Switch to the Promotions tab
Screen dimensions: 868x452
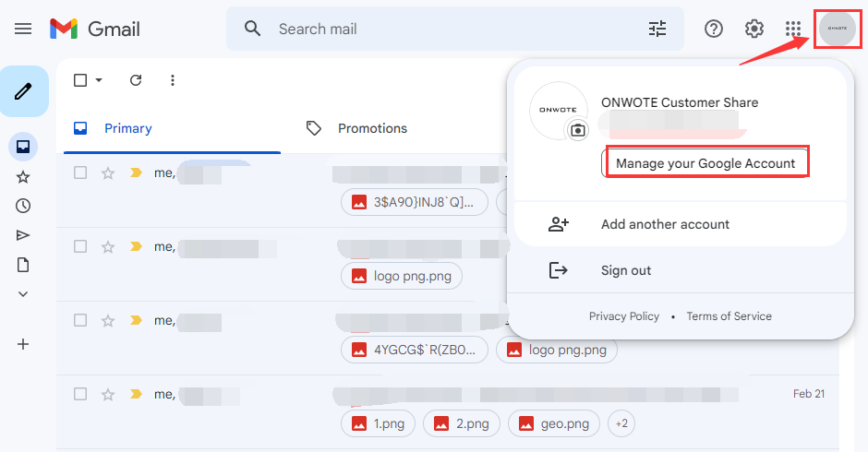pyautogui.click(x=371, y=128)
